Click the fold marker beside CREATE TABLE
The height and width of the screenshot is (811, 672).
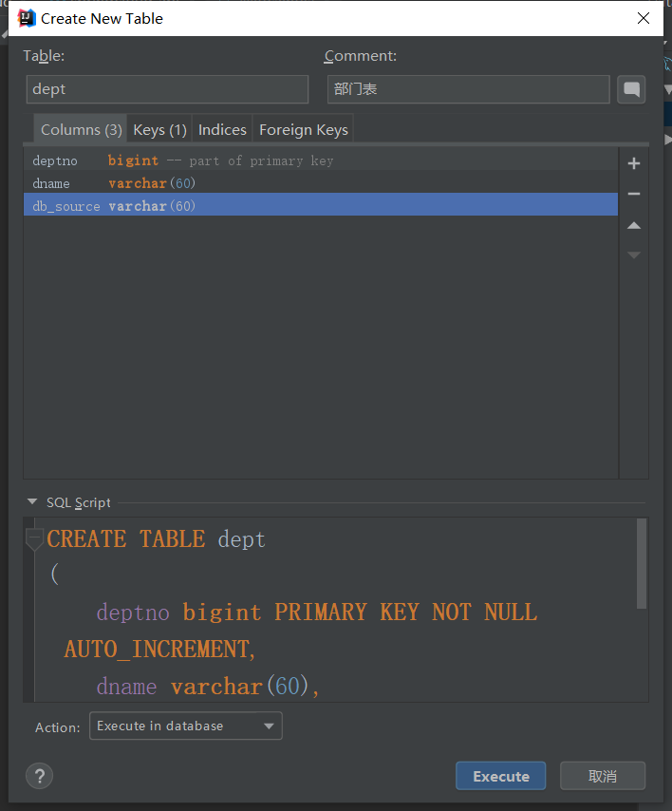34,539
